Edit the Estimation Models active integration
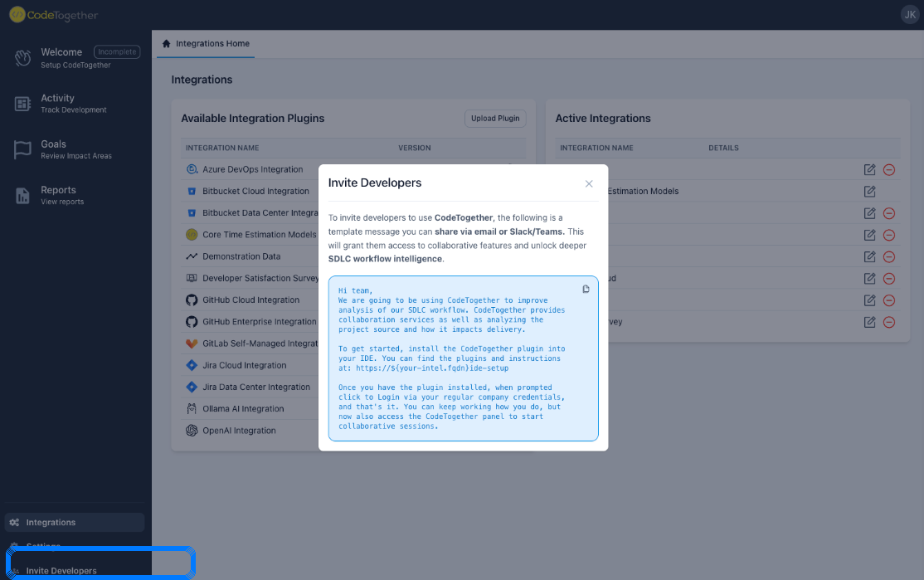 coord(869,191)
